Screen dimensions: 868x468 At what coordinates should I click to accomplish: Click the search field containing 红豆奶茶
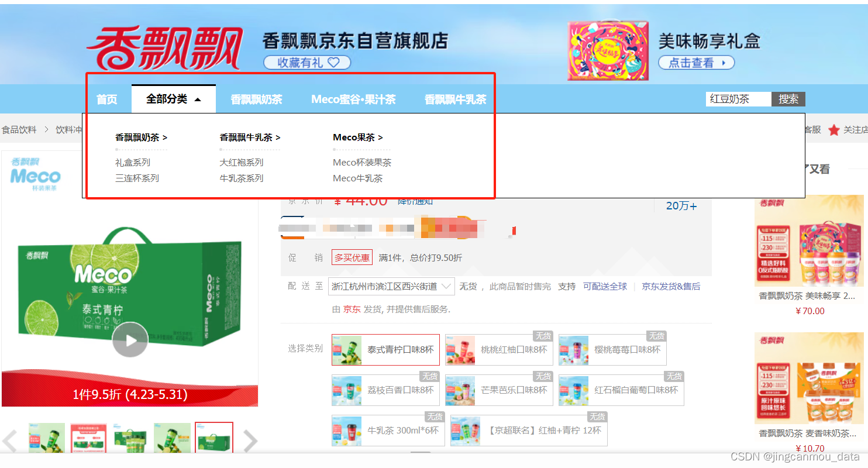pyautogui.click(x=739, y=99)
